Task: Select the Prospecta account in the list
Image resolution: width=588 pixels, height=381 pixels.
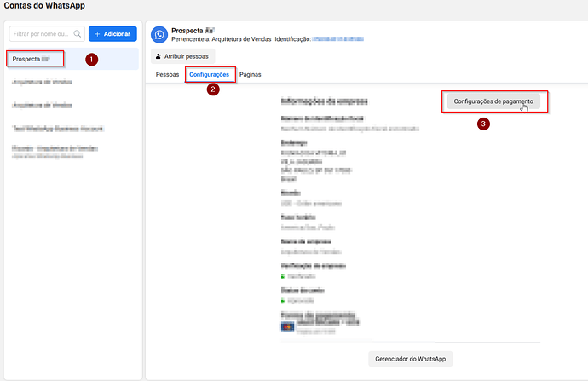Action: click(72, 59)
